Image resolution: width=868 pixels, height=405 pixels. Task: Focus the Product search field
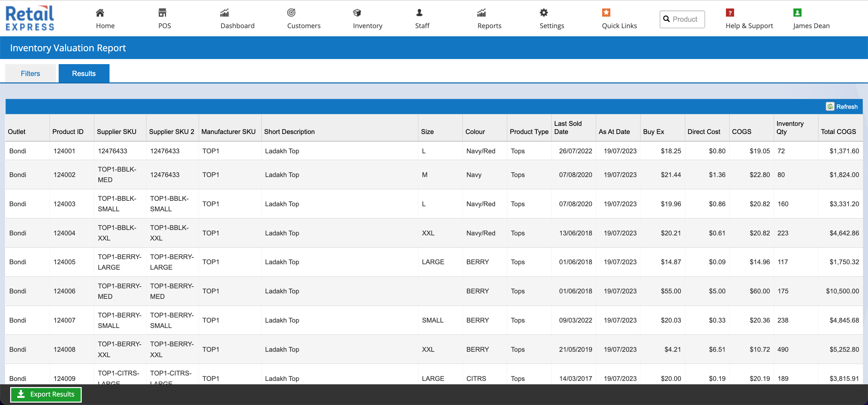tap(682, 19)
